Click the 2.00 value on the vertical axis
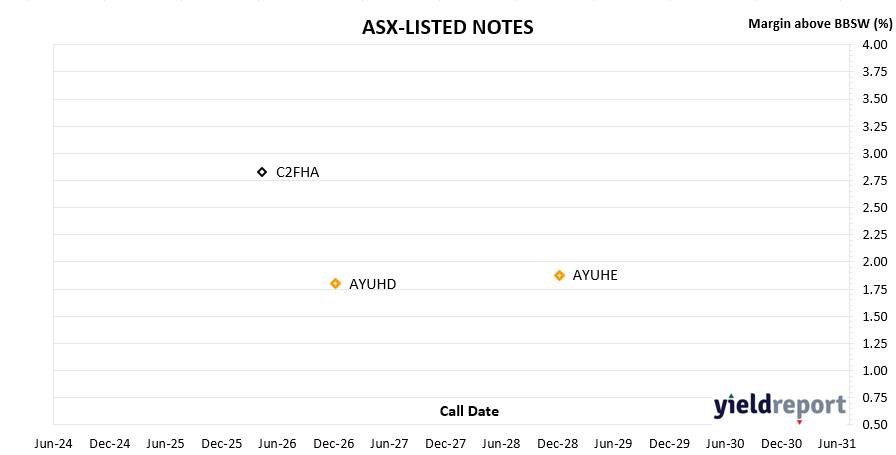 (875, 262)
